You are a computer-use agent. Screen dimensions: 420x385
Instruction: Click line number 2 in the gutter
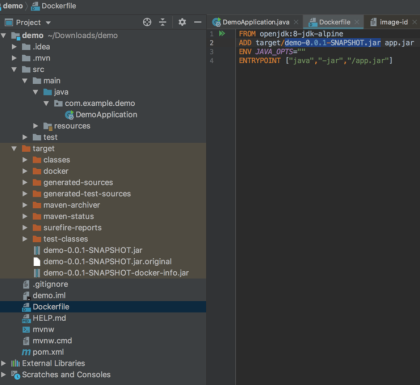click(x=211, y=43)
